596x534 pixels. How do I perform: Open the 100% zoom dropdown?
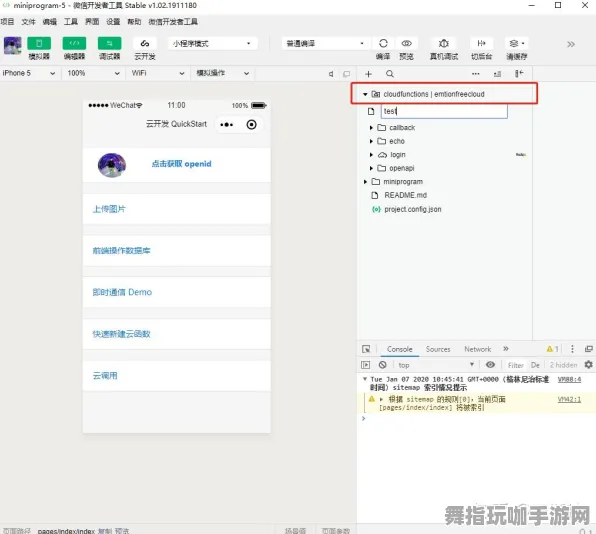pyautogui.click(x=94, y=73)
